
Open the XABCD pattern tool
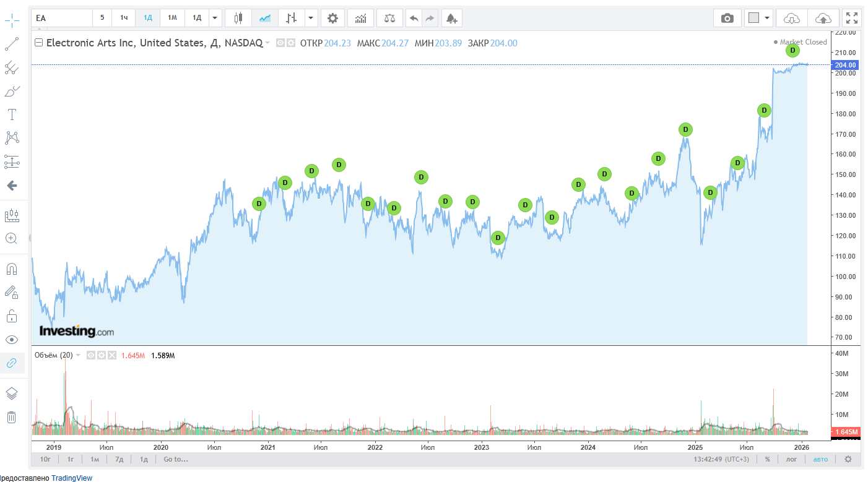pos(12,138)
